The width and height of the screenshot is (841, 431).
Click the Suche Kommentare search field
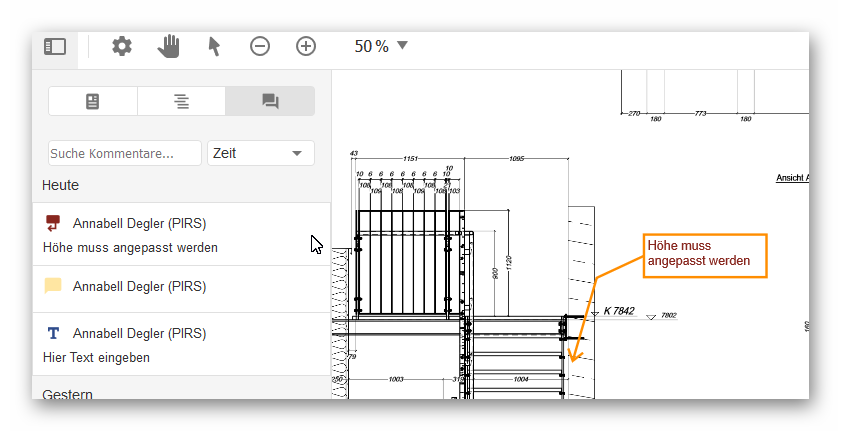125,153
